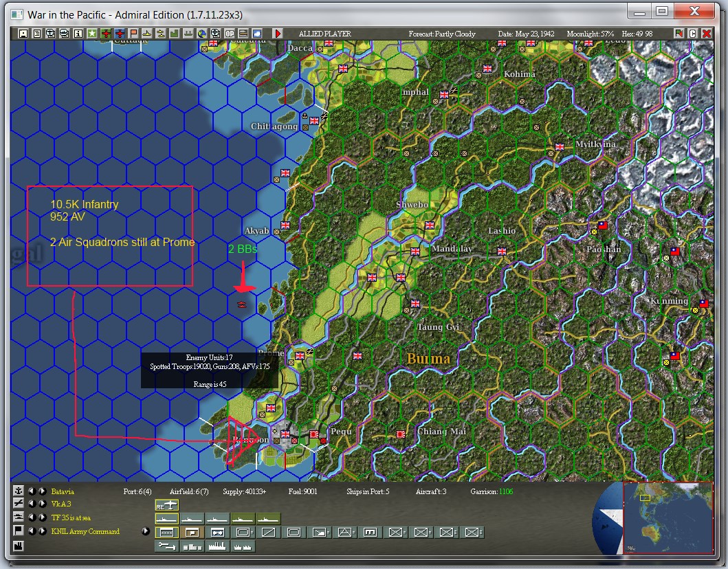Select the tan-highlighted land unit icon
The image size is (728, 569).
point(192,532)
